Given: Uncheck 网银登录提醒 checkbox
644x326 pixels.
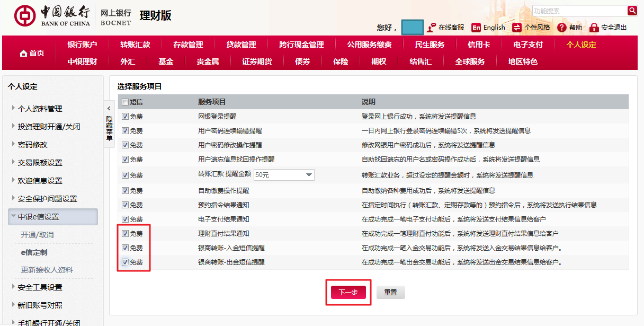Looking at the screenshot, I should [125, 116].
